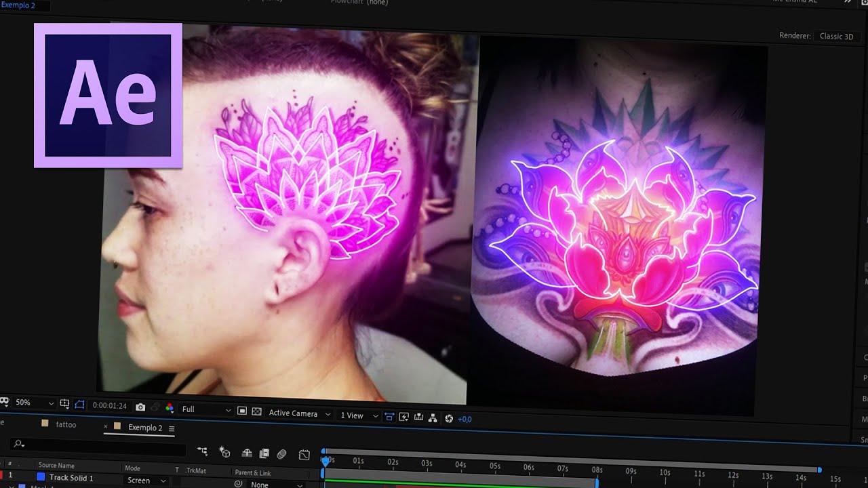This screenshot has height=488, width=868.
Task: Click the reset exposure icon
Action: (x=448, y=419)
